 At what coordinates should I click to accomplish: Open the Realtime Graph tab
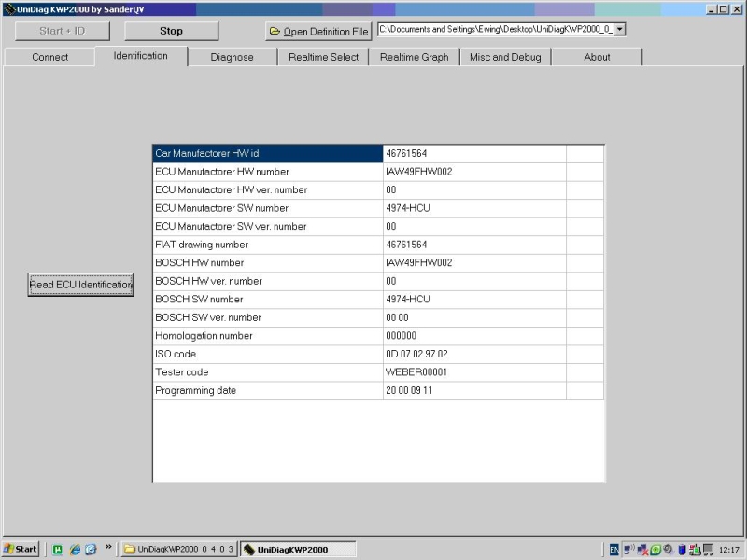[414, 57]
